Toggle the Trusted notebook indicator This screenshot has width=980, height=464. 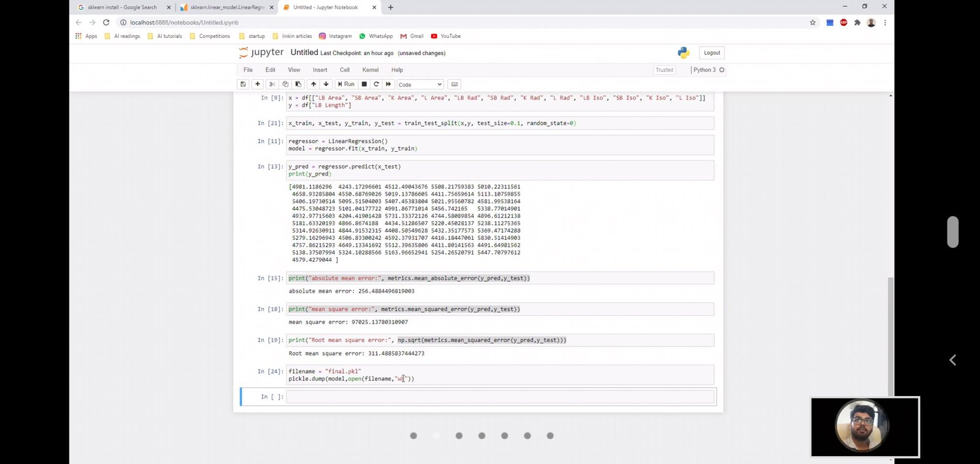664,70
